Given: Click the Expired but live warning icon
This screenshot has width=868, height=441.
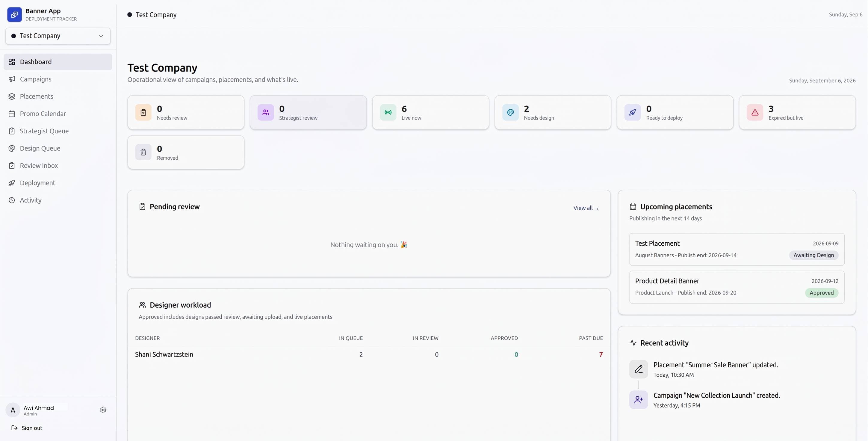Looking at the screenshot, I should (755, 113).
